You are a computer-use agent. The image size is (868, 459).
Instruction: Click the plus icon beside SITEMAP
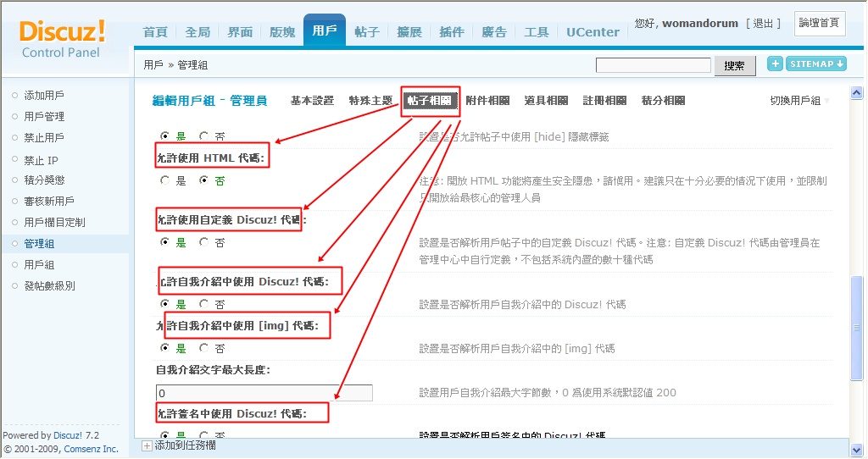point(775,64)
